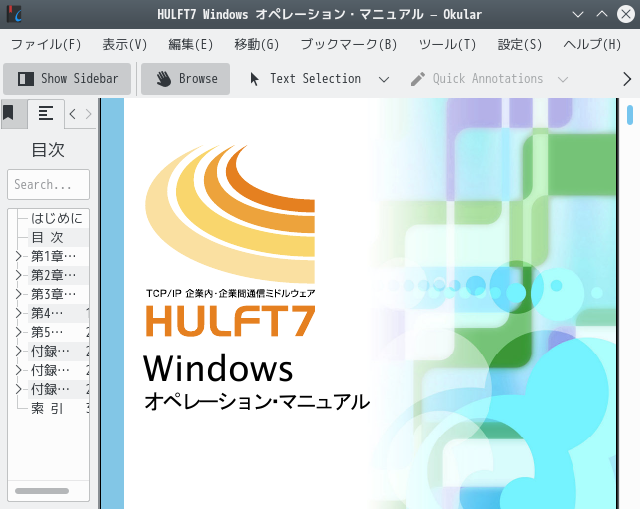Expand the 第3章 tree node
The height and width of the screenshot is (509, 640).
(18, 294)
